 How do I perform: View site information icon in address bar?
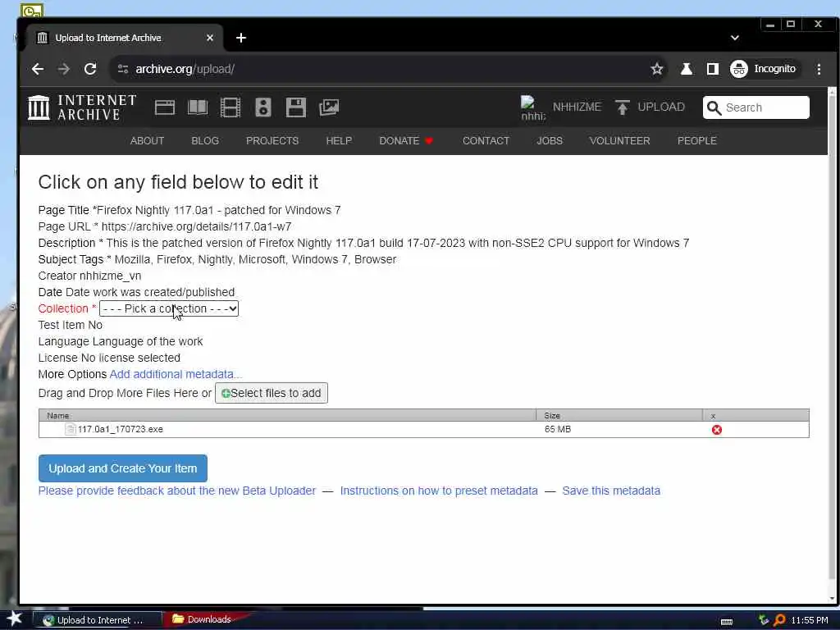123,69
